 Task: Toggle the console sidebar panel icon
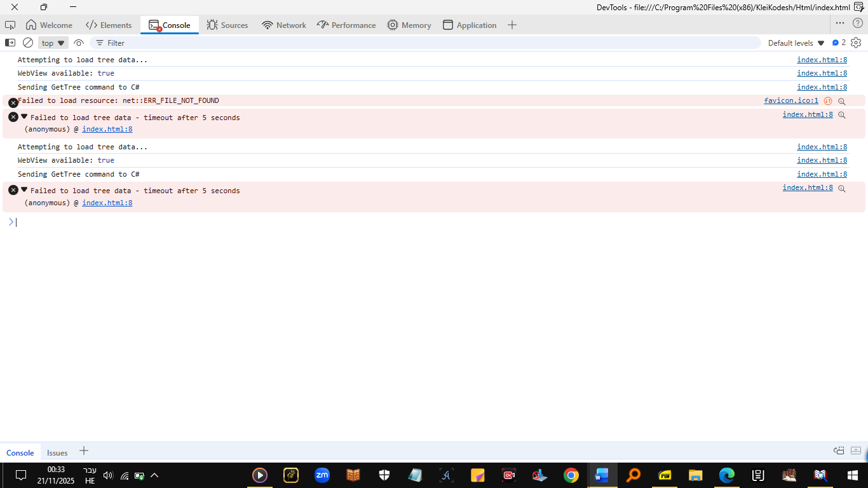(x=10, y=43)
